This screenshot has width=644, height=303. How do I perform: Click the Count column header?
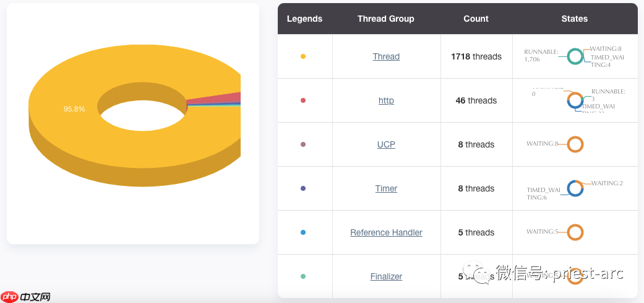tap(476, 19)
